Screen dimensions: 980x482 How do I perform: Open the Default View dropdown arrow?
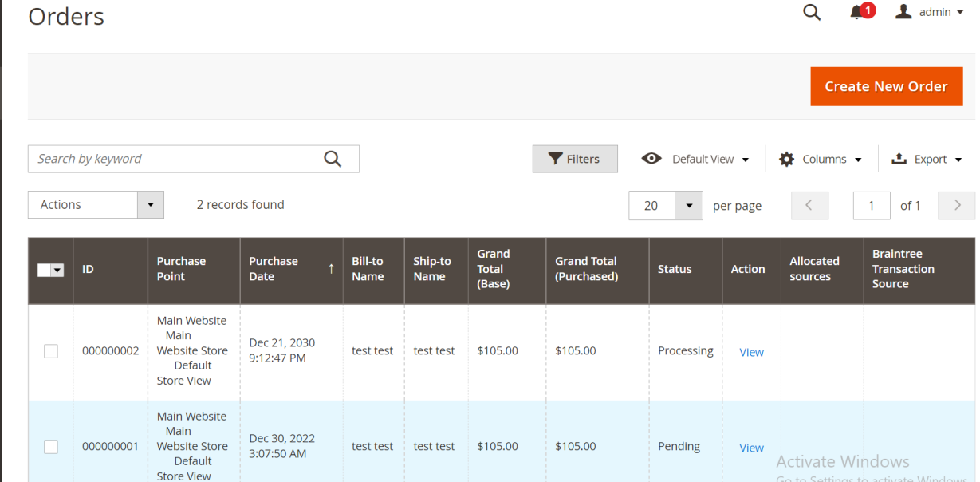point(746,160)
